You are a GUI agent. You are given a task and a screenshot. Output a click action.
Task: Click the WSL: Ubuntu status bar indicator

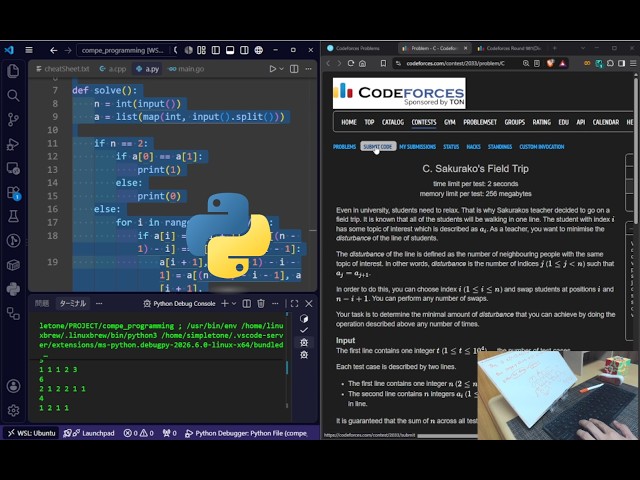(x=31, y=433)
